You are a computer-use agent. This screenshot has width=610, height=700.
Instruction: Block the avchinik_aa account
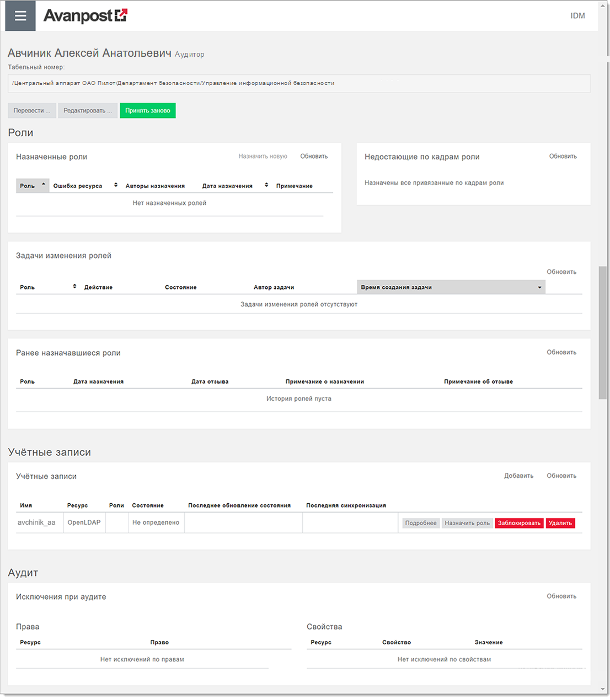pos(519,523)
